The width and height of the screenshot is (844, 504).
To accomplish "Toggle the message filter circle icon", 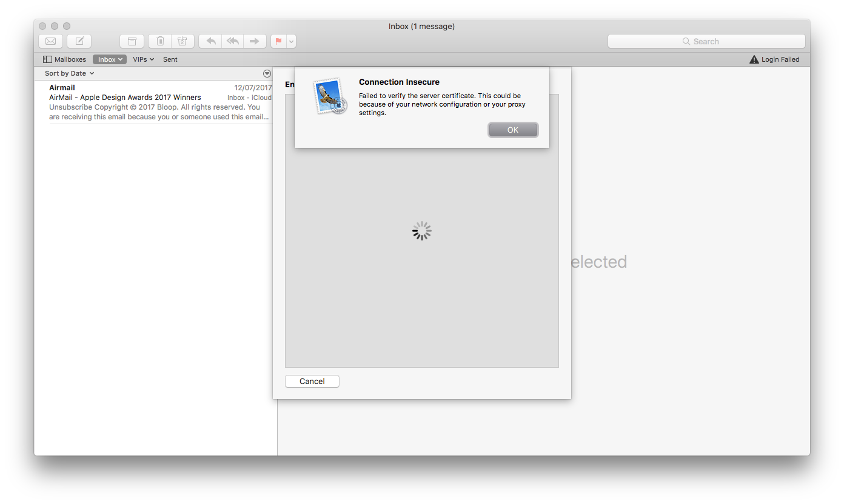I will coord(267,73).
